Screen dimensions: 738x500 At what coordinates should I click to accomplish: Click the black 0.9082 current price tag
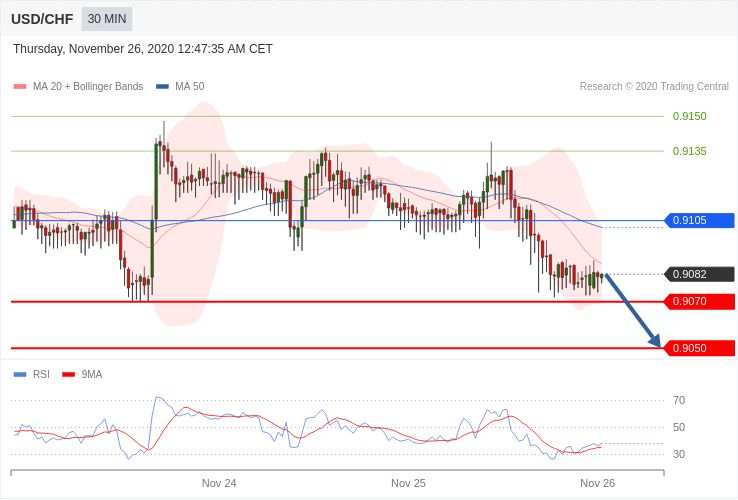[x=699, y=274]
